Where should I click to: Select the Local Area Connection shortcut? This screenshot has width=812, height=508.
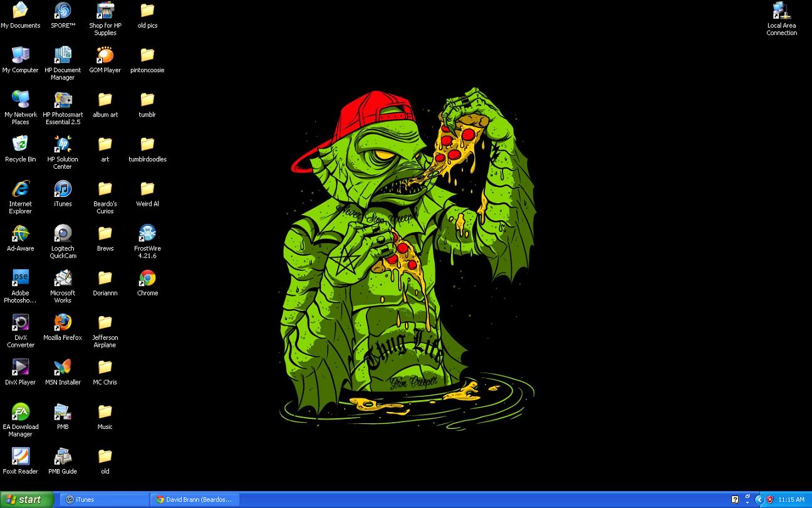pyautogui.click(x=781, y=11)
